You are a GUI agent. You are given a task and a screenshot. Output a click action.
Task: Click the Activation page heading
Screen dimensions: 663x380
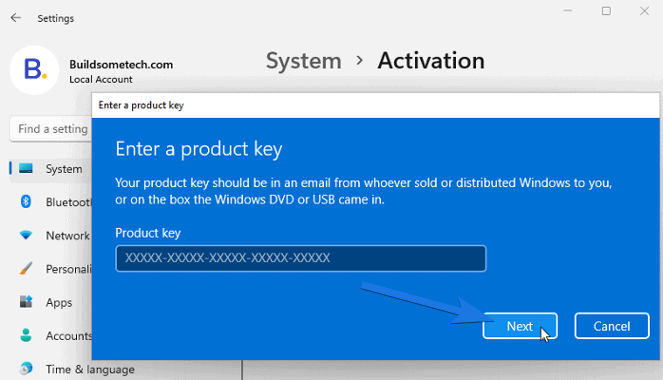point(431,61)
